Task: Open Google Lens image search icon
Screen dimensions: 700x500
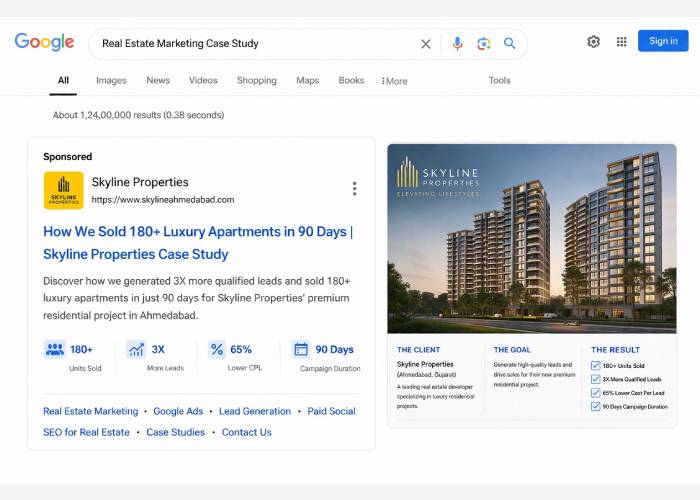Action: click(483, 43)
